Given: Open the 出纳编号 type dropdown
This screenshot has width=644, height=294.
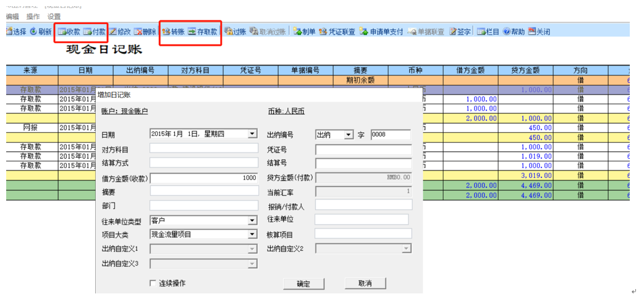Looking at the screenshot, I should click(349, 134).
